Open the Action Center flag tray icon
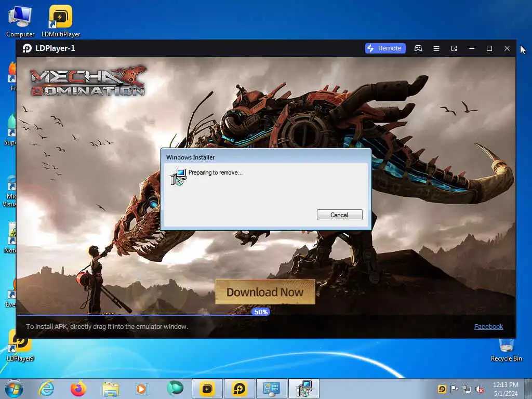 point(454,389)
